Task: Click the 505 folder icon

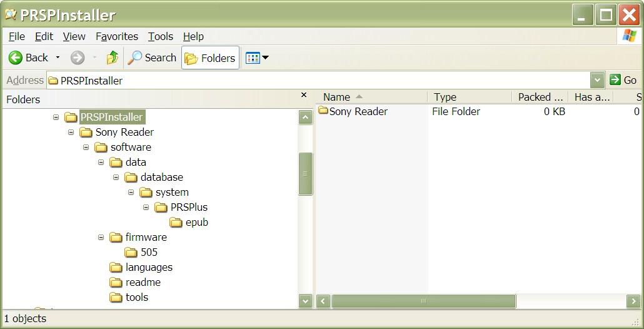Action: tap(131, 252)
